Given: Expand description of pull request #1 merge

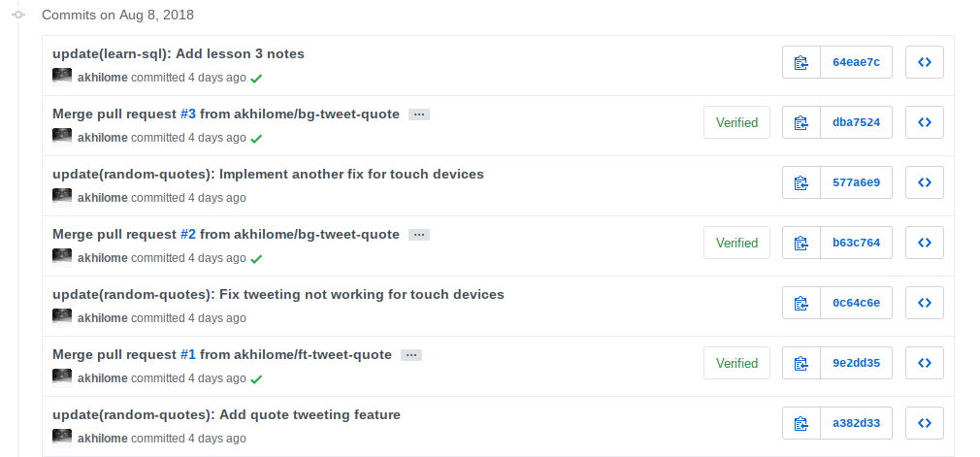Looking at the screenshot, I should point(411,355).
